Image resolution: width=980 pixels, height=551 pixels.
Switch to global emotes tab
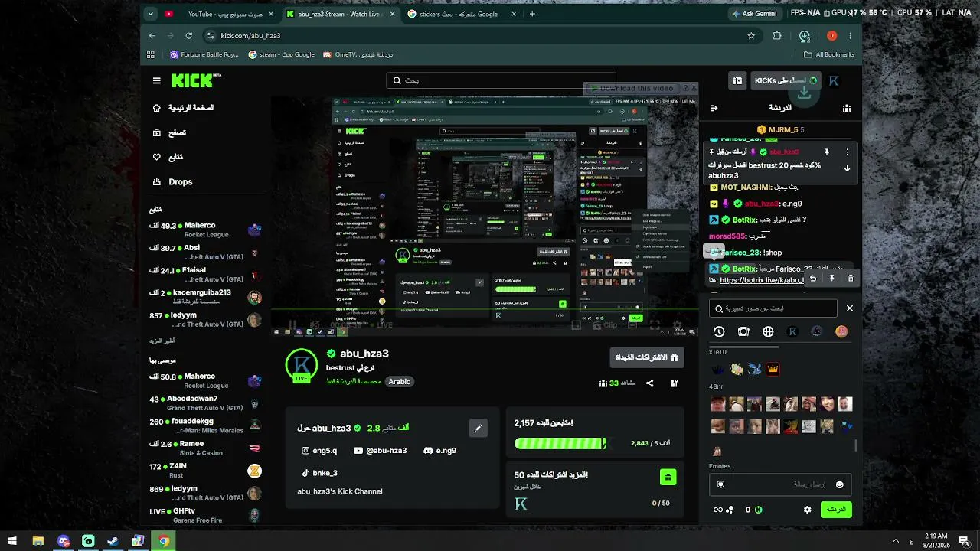tap(768, 331)
